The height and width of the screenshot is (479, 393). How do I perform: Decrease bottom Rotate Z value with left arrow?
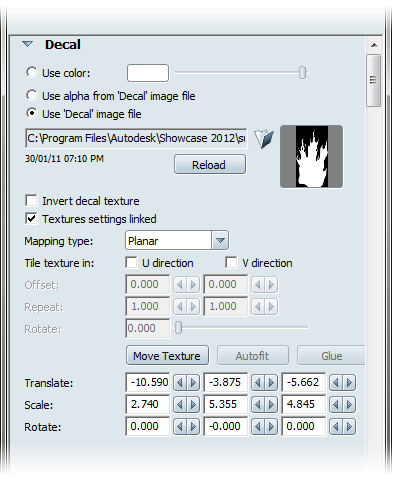coord(336,426)
